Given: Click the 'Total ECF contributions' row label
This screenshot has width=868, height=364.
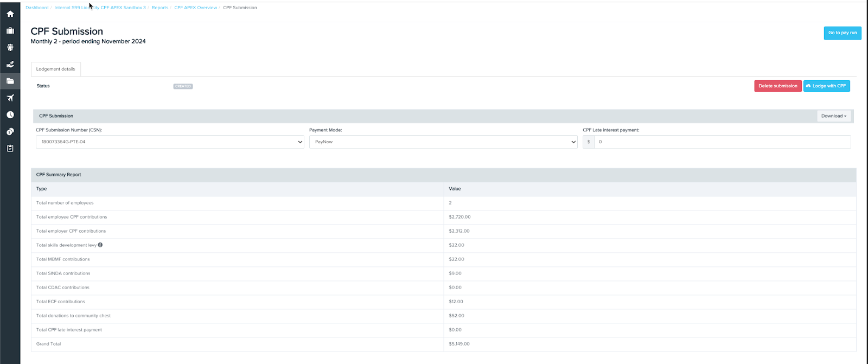Looking at the screenshot, I should [61, 302].
